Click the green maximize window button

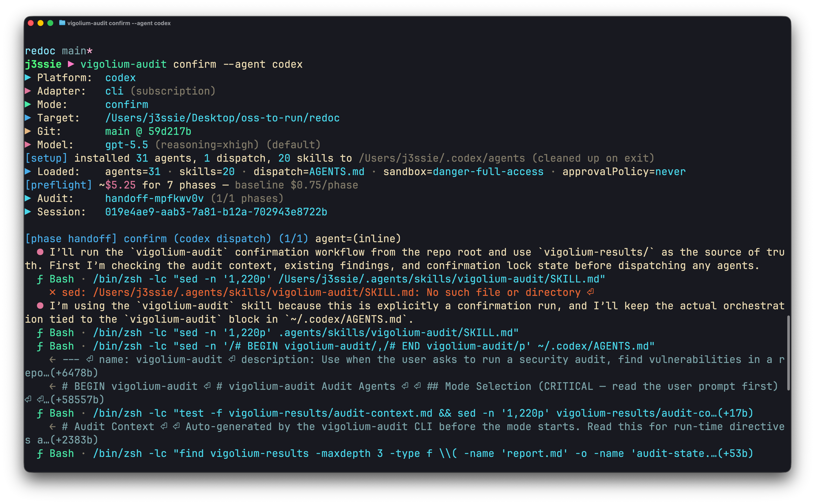click(50, 23)
